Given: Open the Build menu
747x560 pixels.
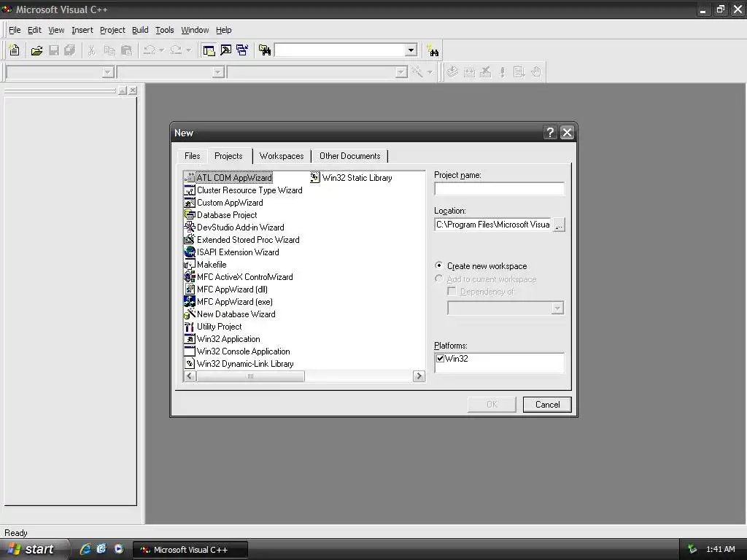Looking at the screenshot, I should (140, 30).
